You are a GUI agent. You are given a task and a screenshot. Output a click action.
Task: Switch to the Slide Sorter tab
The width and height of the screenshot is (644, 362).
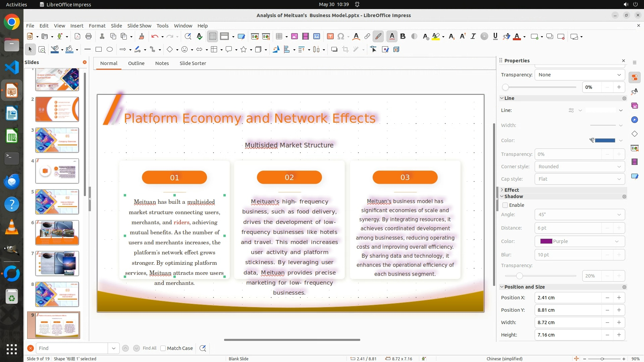pyautogui.click(x=193, y=63)
